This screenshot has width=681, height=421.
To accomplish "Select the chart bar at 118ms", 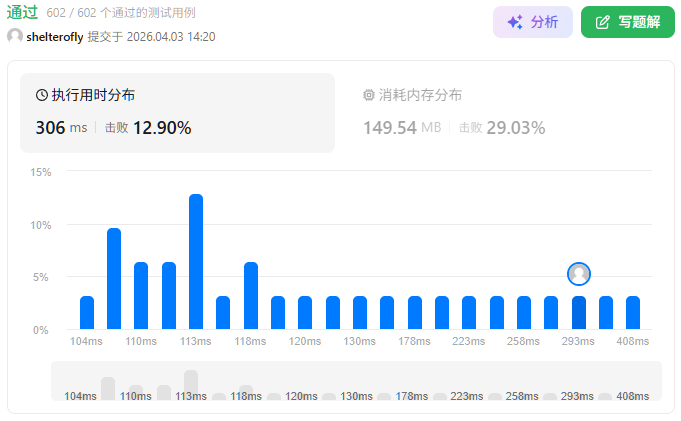I will point(251,295).
